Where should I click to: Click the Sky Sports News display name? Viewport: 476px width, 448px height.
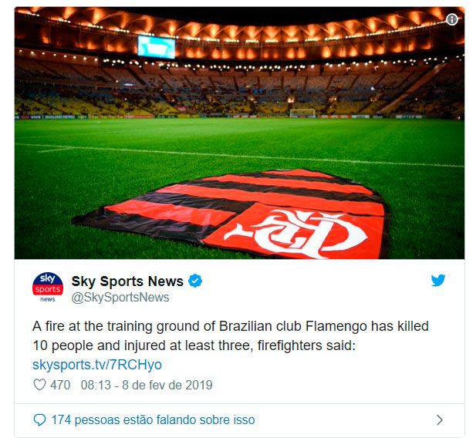click(x=127, y=281)
